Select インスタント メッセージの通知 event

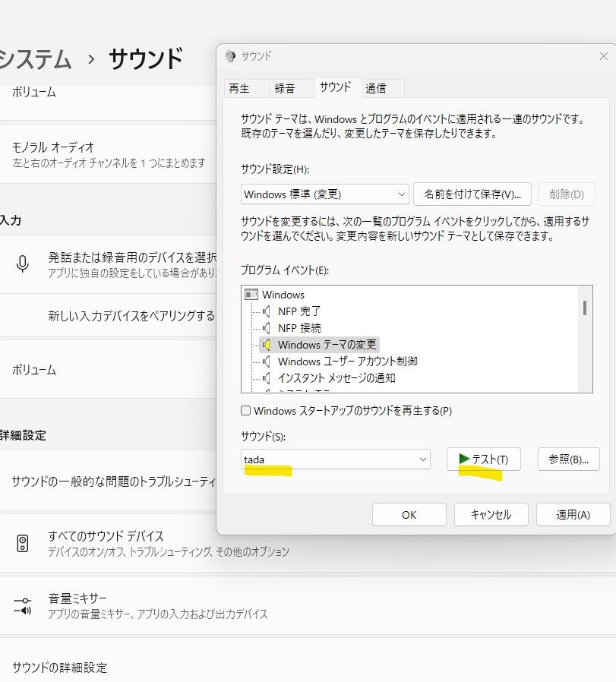coord(336,377)
